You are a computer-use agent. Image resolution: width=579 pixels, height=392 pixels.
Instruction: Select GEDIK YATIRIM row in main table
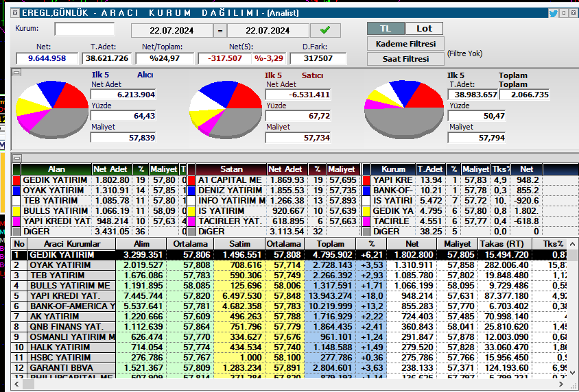coord(289,255)
